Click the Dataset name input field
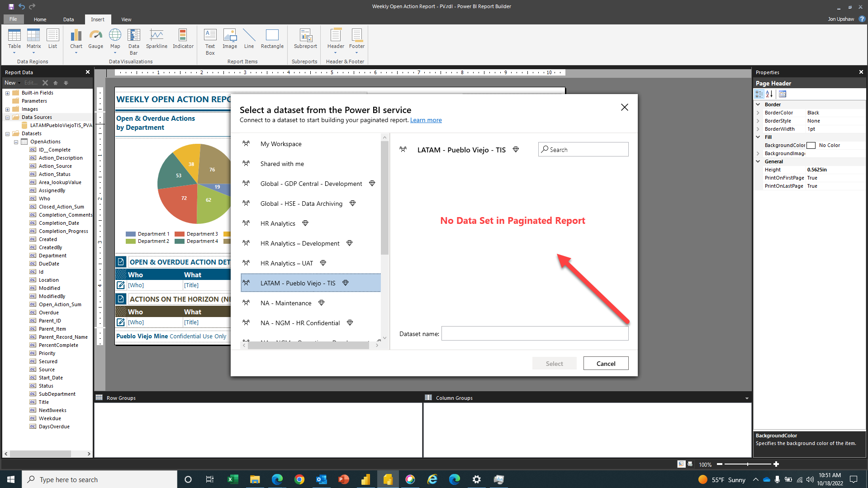Screen dimensions: 868x488 (x=535, y=334)
